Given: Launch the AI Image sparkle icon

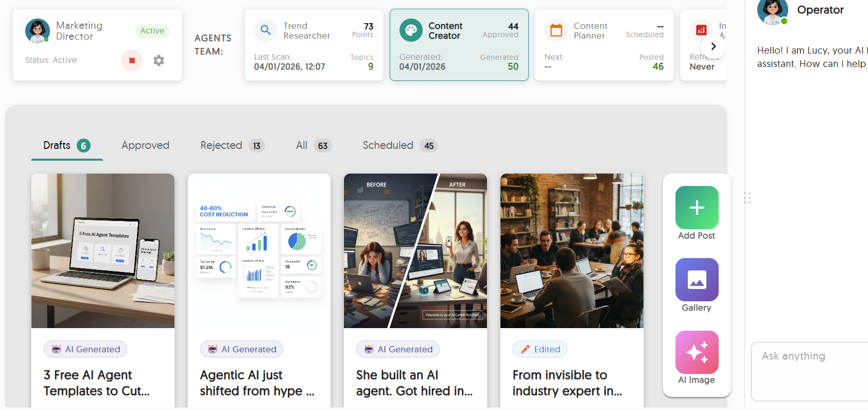Looking at the screenshot, I should click(697, 352).
